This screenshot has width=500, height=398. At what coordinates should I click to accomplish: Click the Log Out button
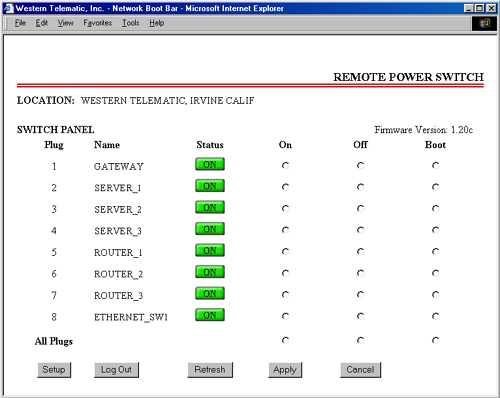116,370
